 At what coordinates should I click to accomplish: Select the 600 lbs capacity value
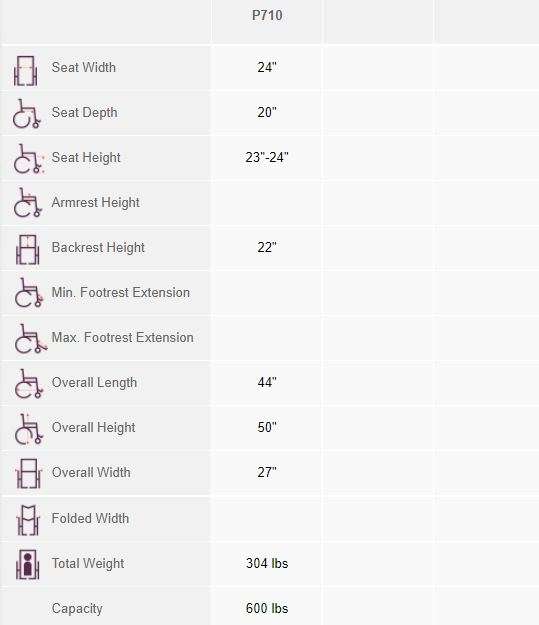tap(267, 608)
